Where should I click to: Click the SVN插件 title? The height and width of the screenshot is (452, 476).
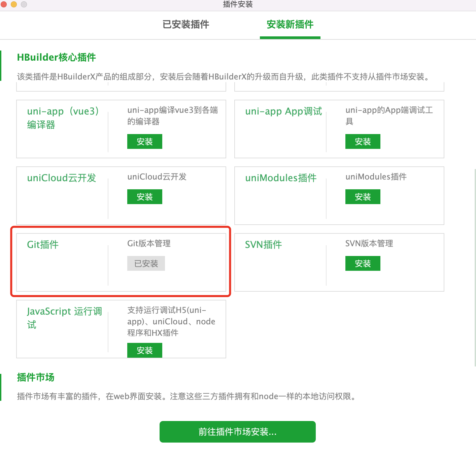(264, 245)
